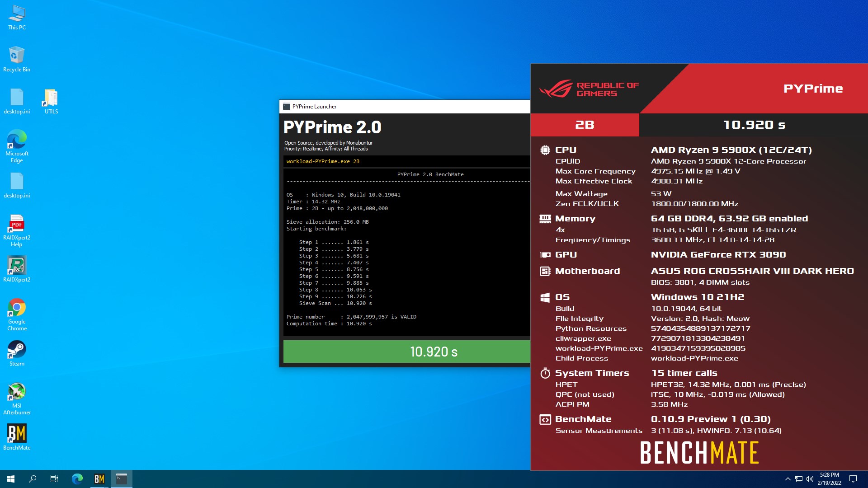Click the Motherboard icon
This screenshot has width=868, height=488.
pos(545,271)
